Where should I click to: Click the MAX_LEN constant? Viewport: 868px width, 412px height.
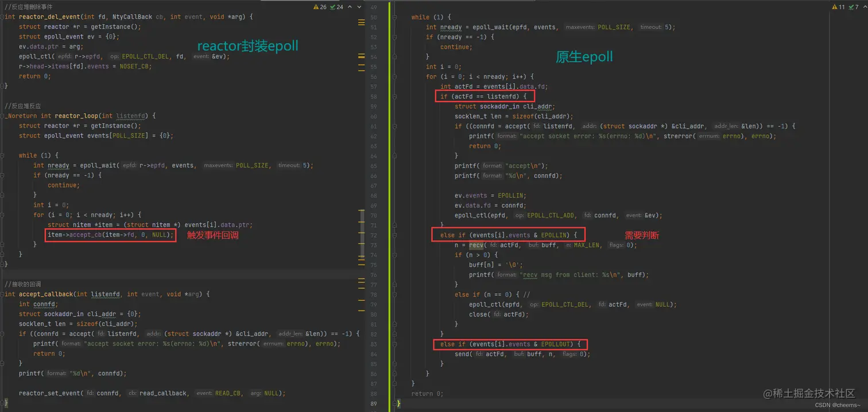[587, 245]
